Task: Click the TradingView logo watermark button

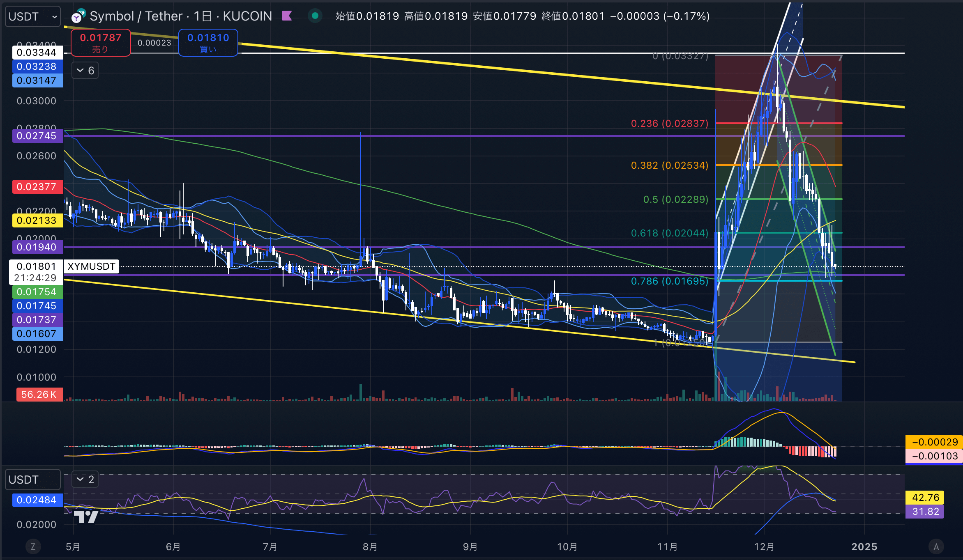Action: [x=86, y=516]
